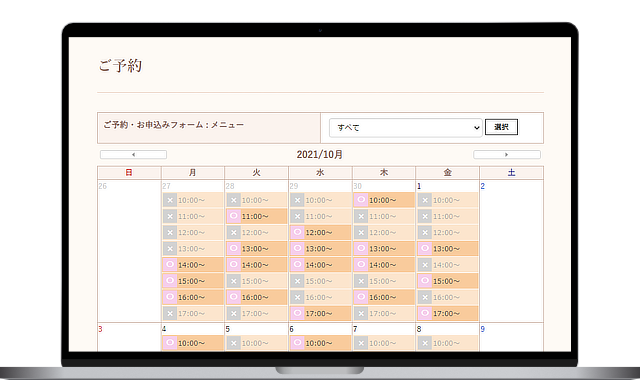Click unavailable X icon on September 28 10:00

tap(233, 200)
